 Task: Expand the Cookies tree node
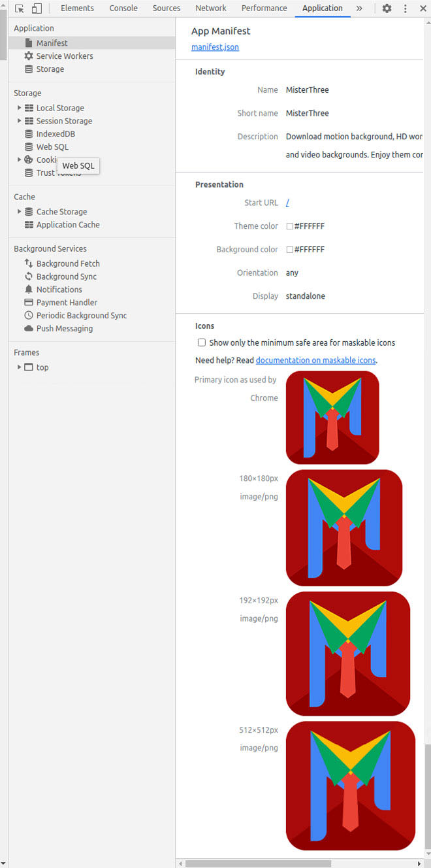tap(19, 160)
